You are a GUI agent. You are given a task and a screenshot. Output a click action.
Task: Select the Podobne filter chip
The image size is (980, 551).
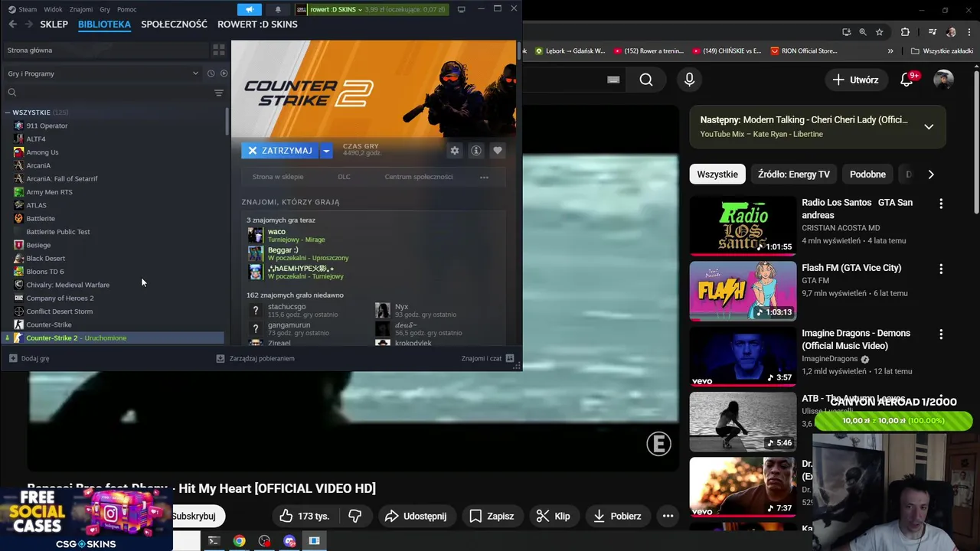867,174
